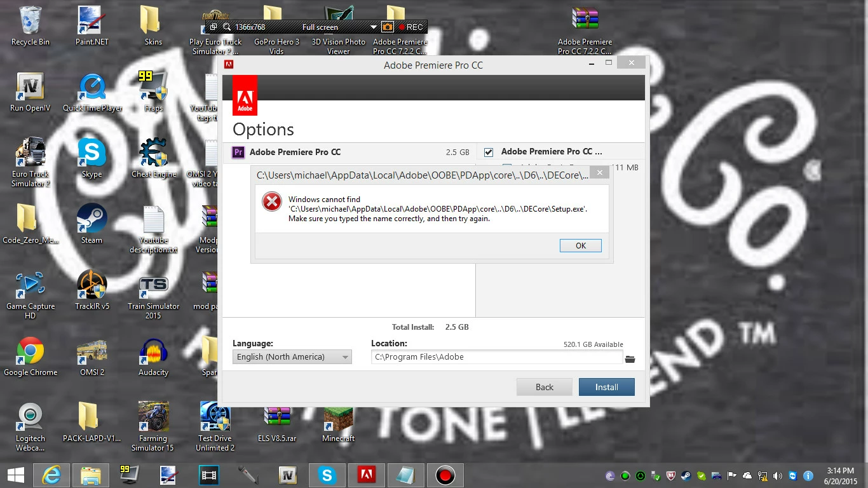Click the recorder REC button
The width and height of the screenshot is (868, 488).
coord(410,27)
